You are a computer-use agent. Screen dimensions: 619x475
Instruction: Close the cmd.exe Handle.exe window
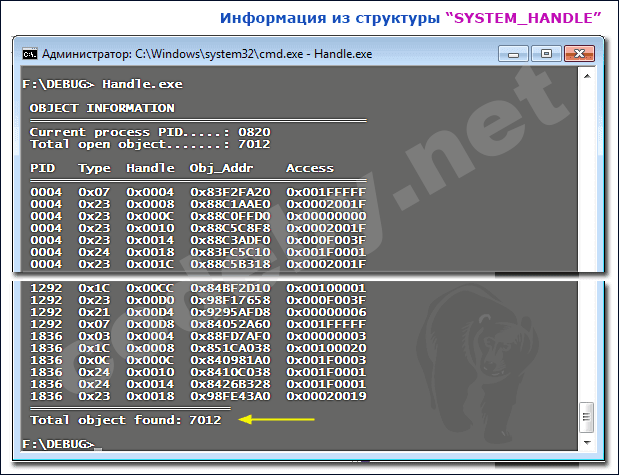point(579,54)
